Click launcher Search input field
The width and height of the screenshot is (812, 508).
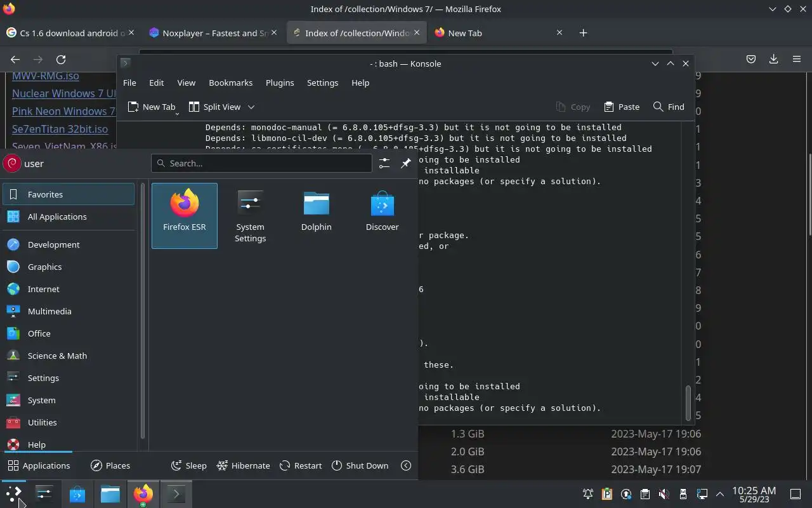261,163
